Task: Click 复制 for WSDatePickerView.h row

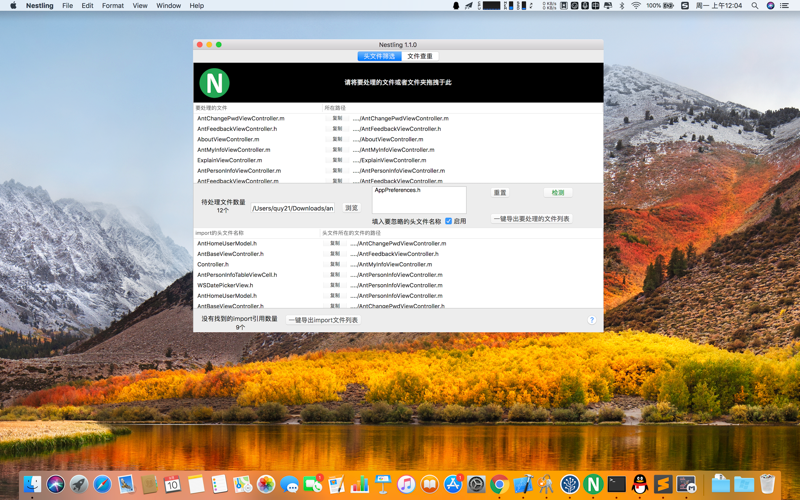Action: (335, 285)
